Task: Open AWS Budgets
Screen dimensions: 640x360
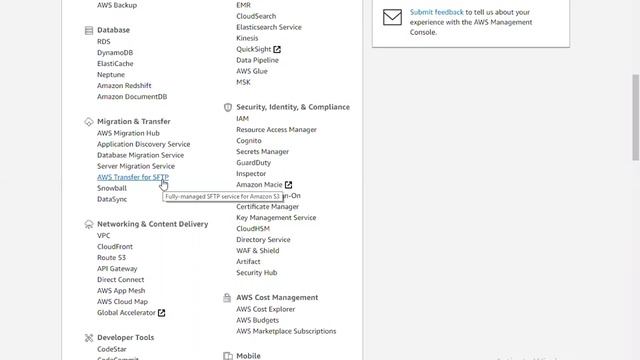Action: click(258, 320)
